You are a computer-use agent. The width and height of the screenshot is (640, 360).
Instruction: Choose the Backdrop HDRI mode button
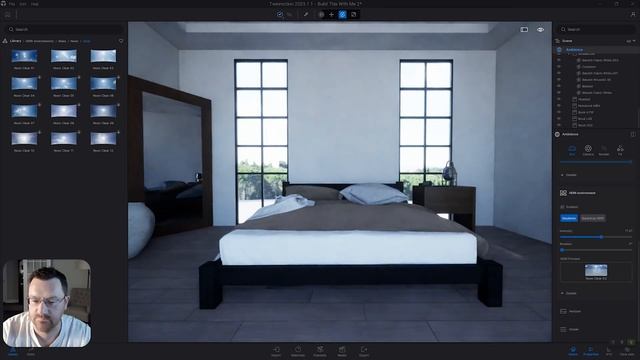point(593,218)
